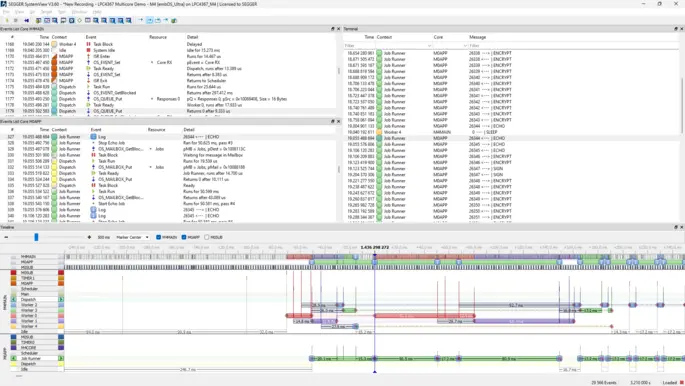Click the TIMER1 color swatch in timeline

(14, 278)
